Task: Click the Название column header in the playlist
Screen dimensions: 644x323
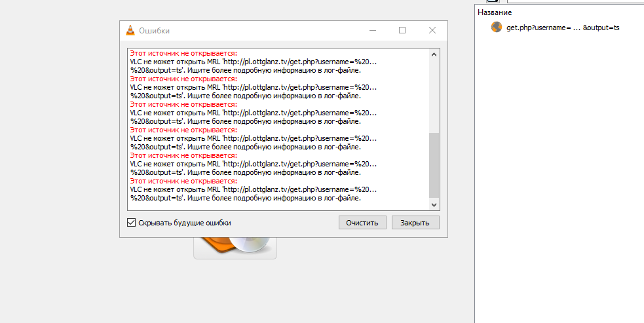Action: click(x=495, y=12)
